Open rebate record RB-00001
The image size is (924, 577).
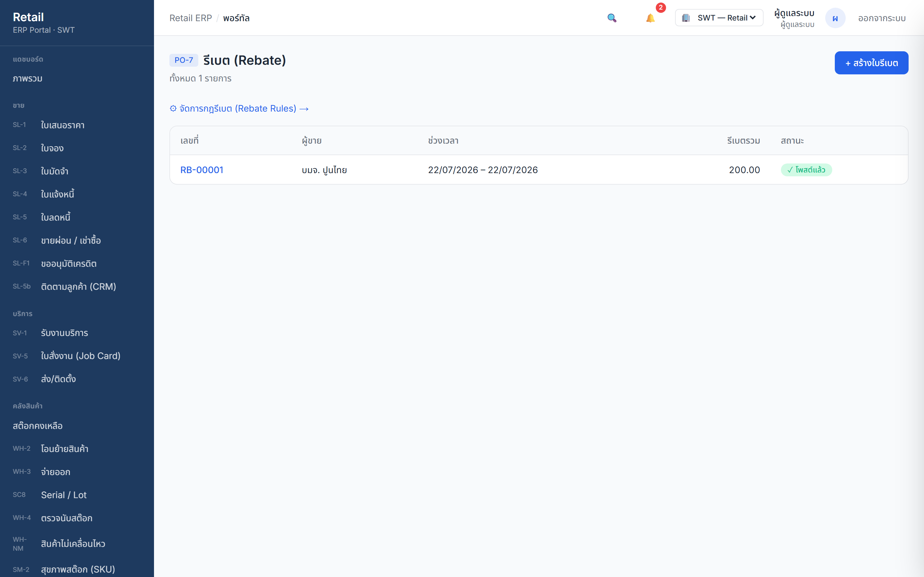coord(201,170)
